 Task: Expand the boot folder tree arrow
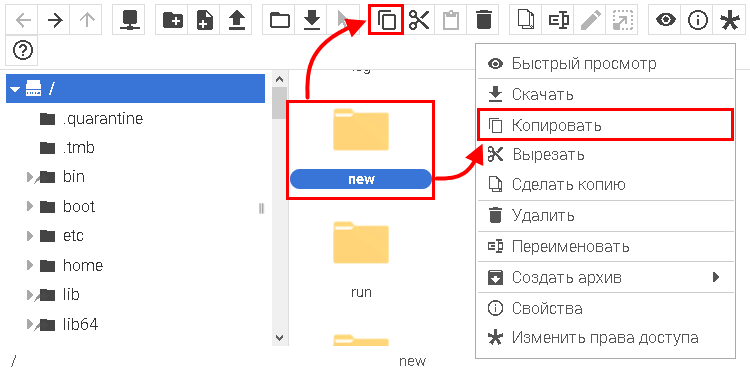(x=31, y=207)
